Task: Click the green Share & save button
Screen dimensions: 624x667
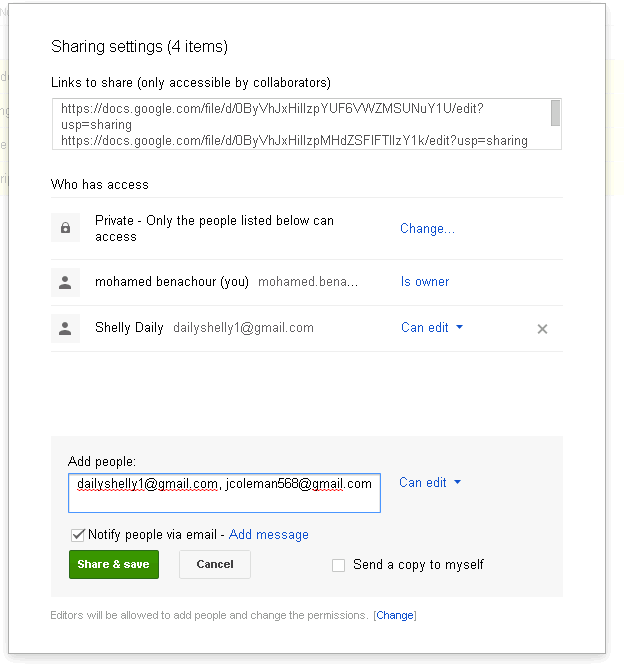Action: click(114, 564)
